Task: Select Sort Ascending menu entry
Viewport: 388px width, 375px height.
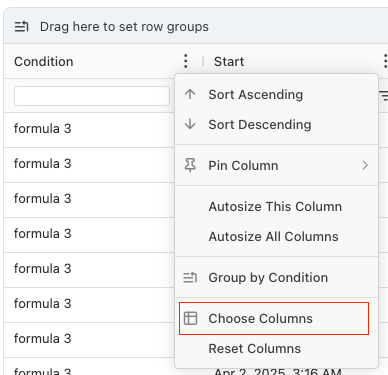Action: pos(277,94)
